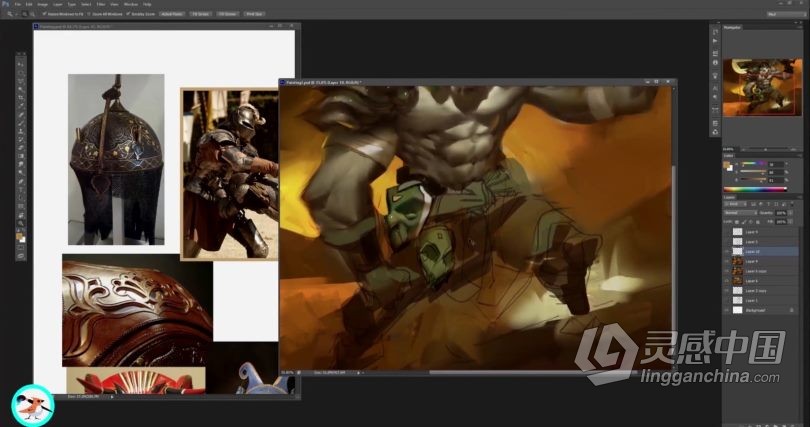This screenshot has height=427, width=810.
Task: Select the Eraser tool
Action: coord(21,148)
